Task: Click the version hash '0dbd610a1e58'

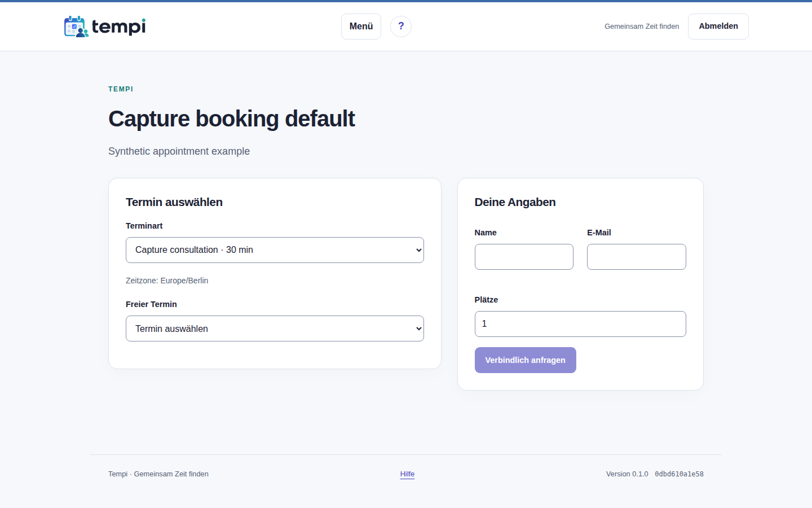Action: 679,474
